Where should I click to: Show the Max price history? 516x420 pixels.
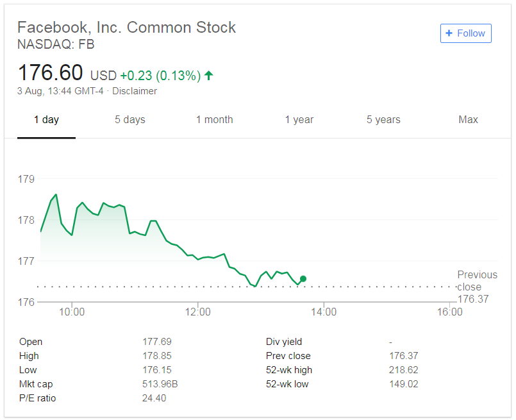point(468,119)
